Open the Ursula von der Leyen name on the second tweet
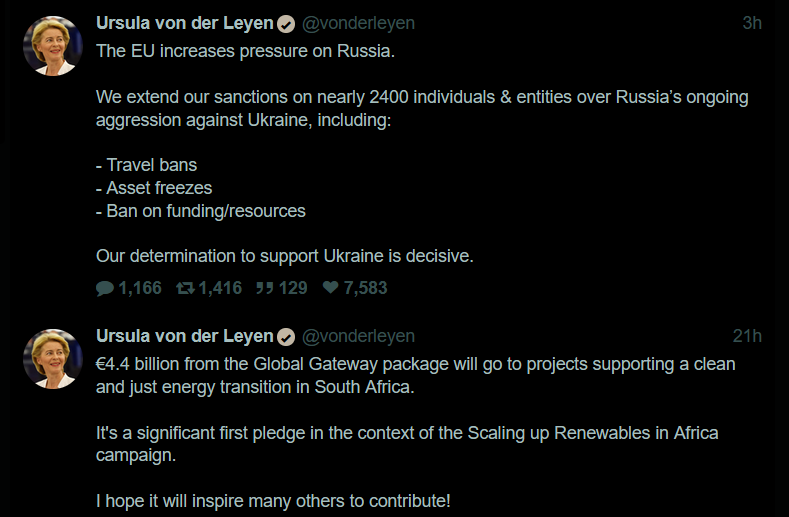The width and height of the screenshot is (789, 517). (x=185, y=336)
